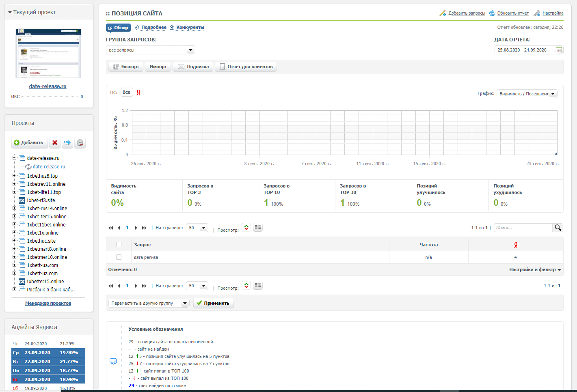
Task: Open the 'все запросы' group dropdown
Action: (x=150, y=50)
